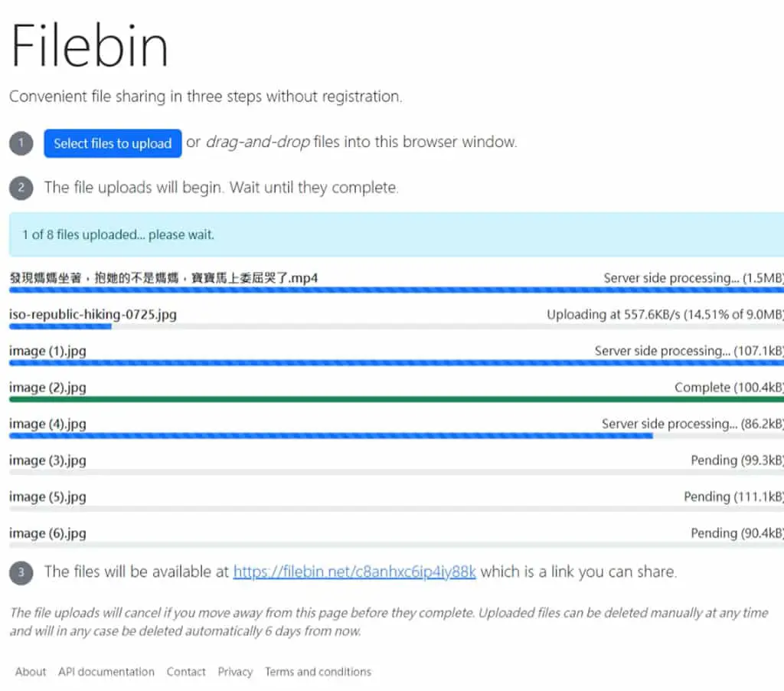Click image (4).jpg progress bar
The image size is (784, 691).
(x=397, y=436)
